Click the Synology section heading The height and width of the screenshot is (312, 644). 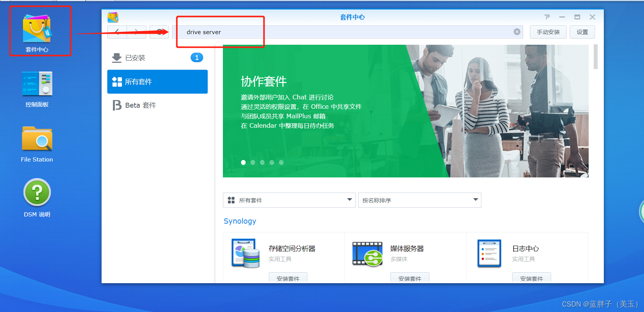[x=240, y=221]
